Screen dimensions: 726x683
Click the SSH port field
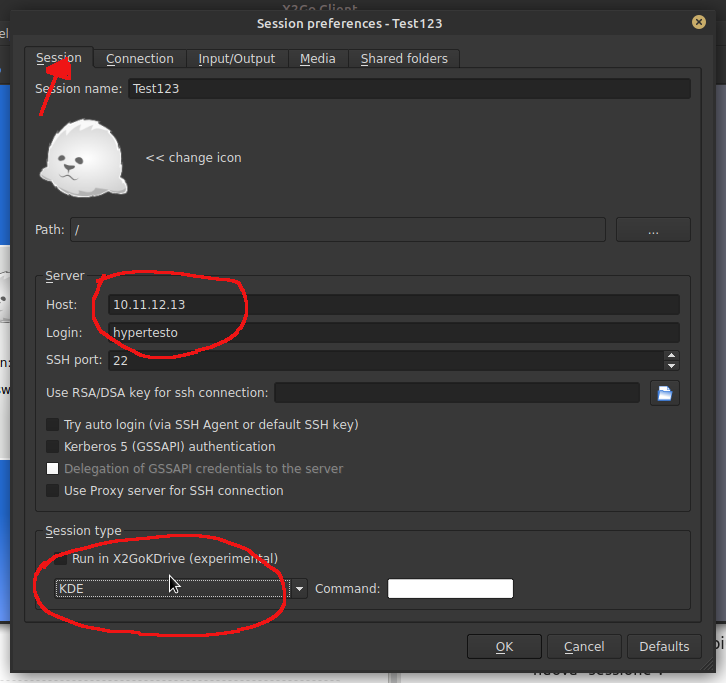[x=386, y=361]
